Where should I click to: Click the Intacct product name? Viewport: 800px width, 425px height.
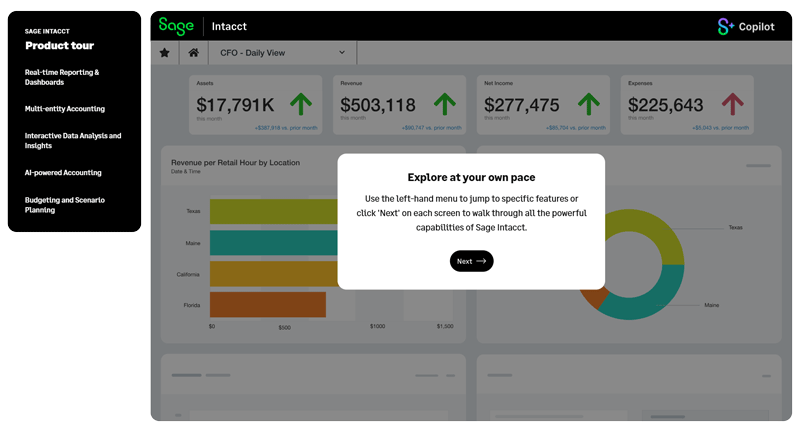tap(229, 27)
